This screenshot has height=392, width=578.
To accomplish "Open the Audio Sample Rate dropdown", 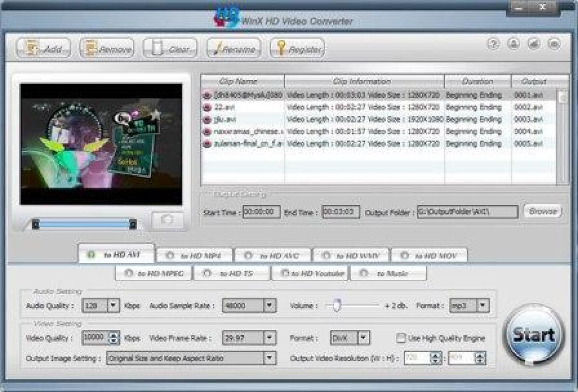I will pos(268,305).
